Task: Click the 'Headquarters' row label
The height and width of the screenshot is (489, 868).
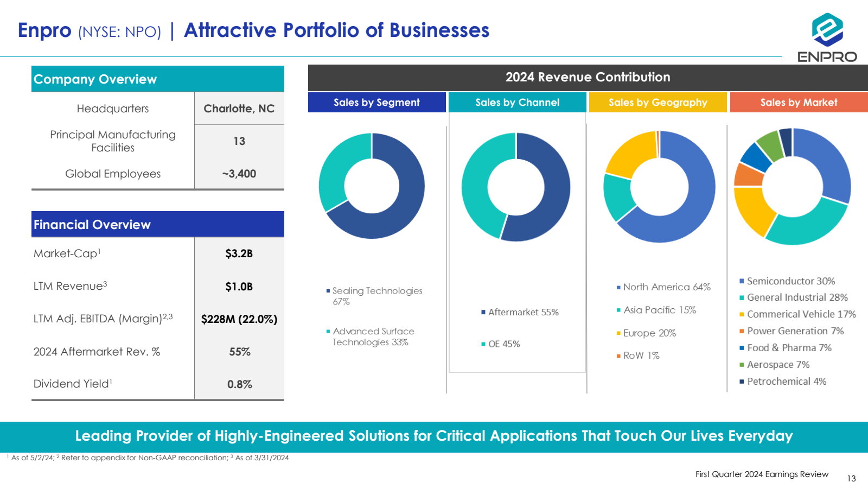Action: pyautogui.click(x=113, y=109)
